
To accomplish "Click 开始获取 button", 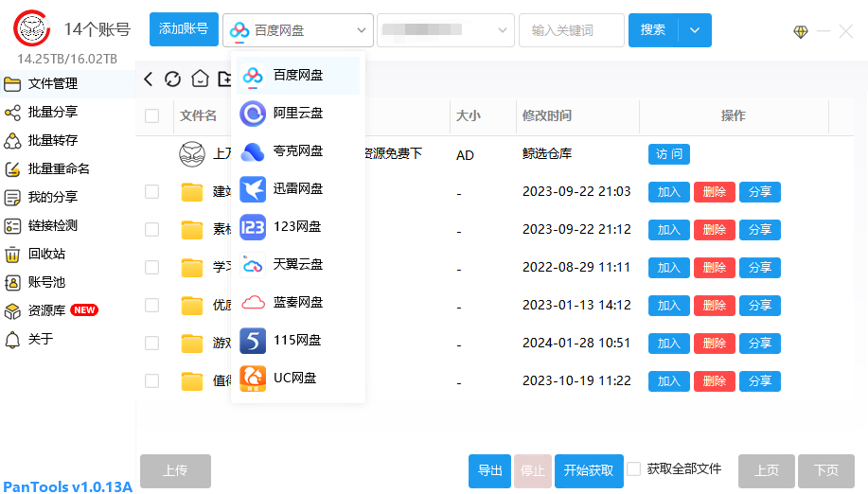I will 589,471.
